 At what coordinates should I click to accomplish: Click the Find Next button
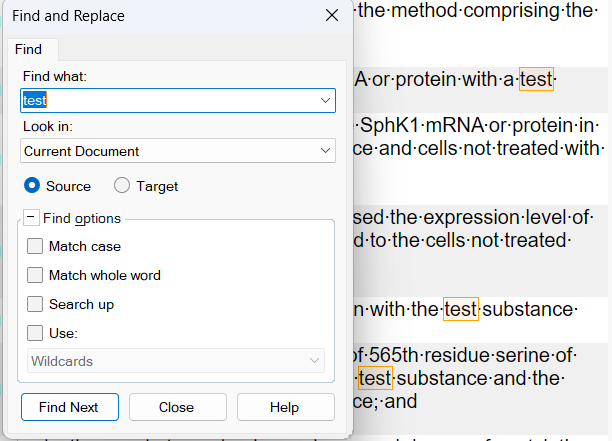(x=70, y=407)
